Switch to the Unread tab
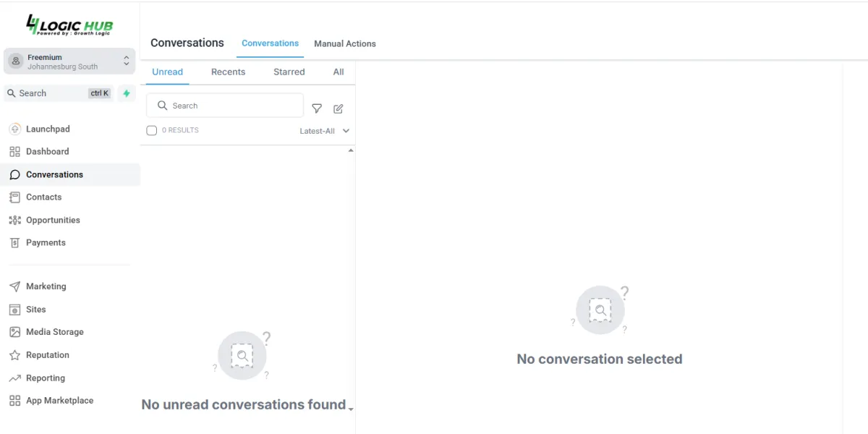 [168, 72]
